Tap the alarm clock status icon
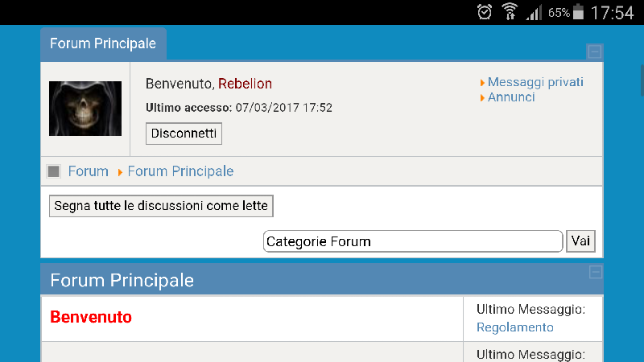Screen dimensions: 644x362 coord(485,12)
